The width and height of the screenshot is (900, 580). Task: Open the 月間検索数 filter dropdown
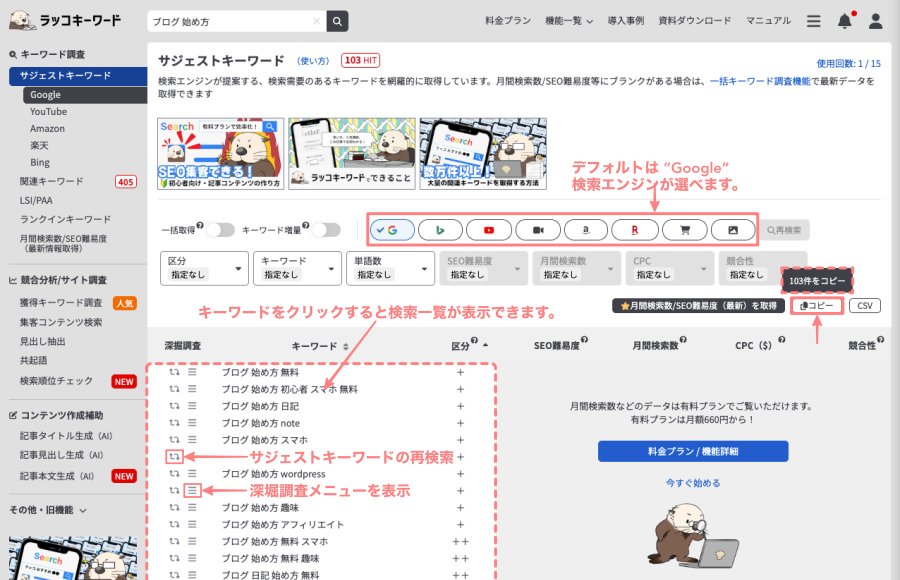coord(576,268)
